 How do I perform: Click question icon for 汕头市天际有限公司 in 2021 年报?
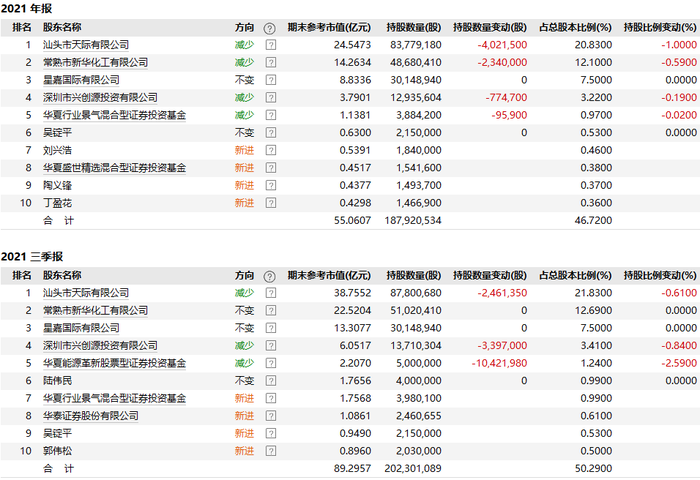271,45
